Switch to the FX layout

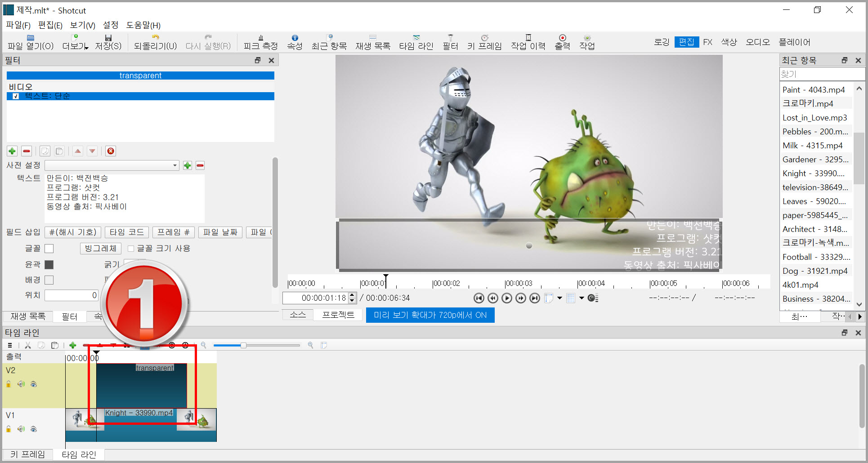point(708,42)
